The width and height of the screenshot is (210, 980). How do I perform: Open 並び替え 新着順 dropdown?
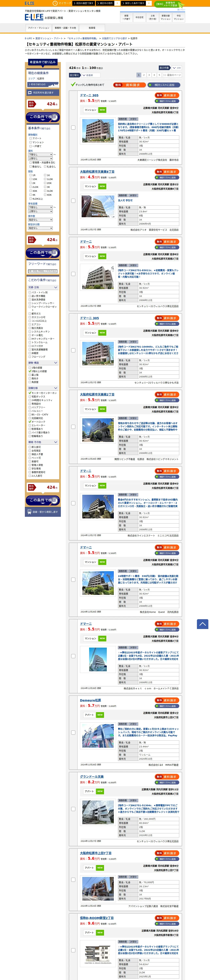[91, 75]
